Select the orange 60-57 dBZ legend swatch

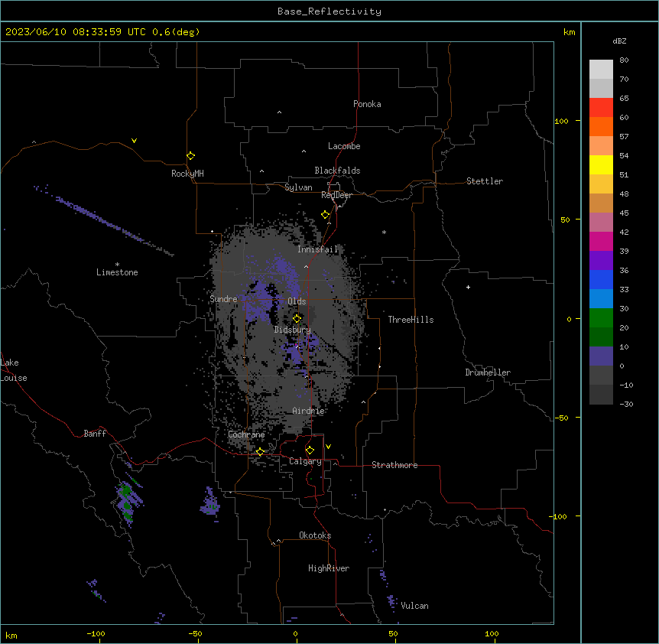[601, 126]
